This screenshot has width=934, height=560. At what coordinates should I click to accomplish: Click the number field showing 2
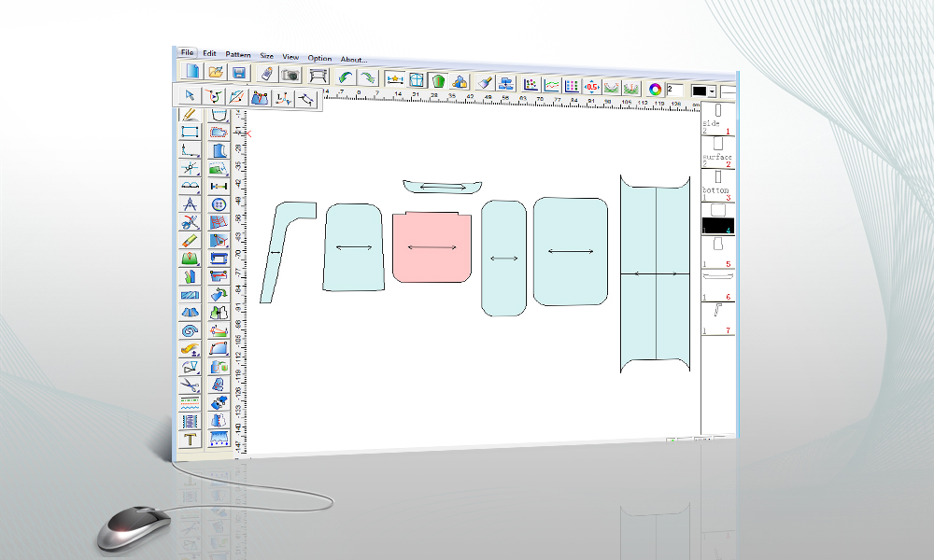point(675,90)
